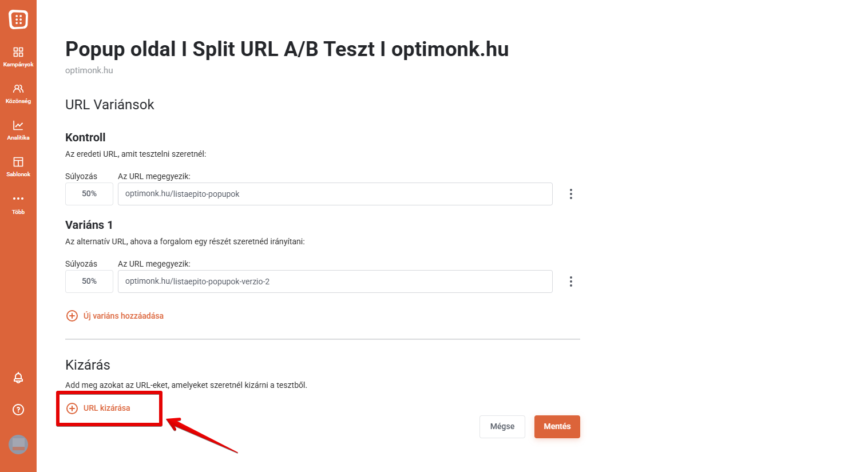Open the help question mark icon
Screen dimensions: 868x472
[x=18, y=410]
